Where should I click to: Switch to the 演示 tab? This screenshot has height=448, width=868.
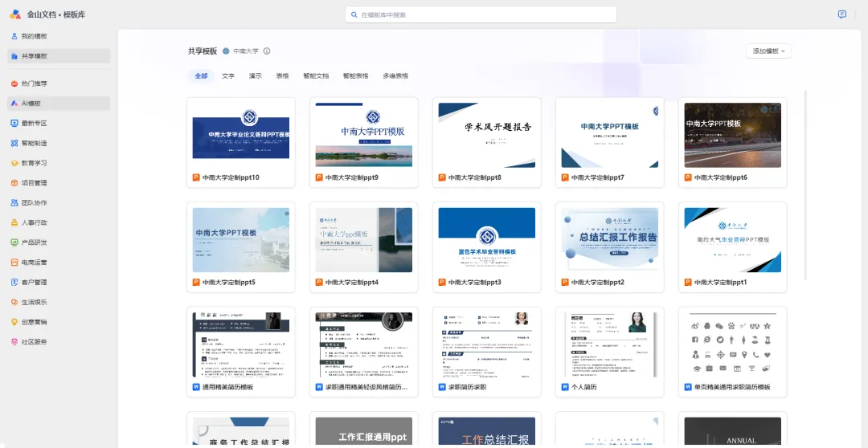click(x=256, y=75)
